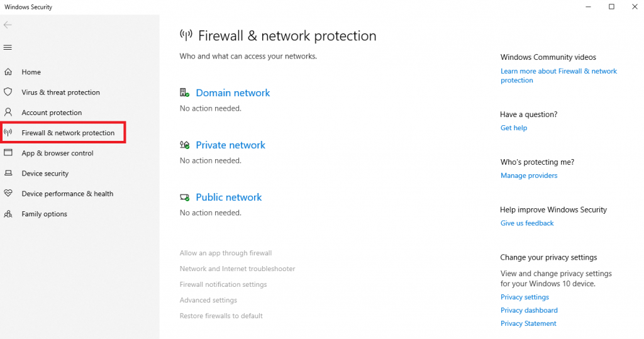Click the App & browser control window icon
This screenshot has height=339, width=644.
coord(8,153)
